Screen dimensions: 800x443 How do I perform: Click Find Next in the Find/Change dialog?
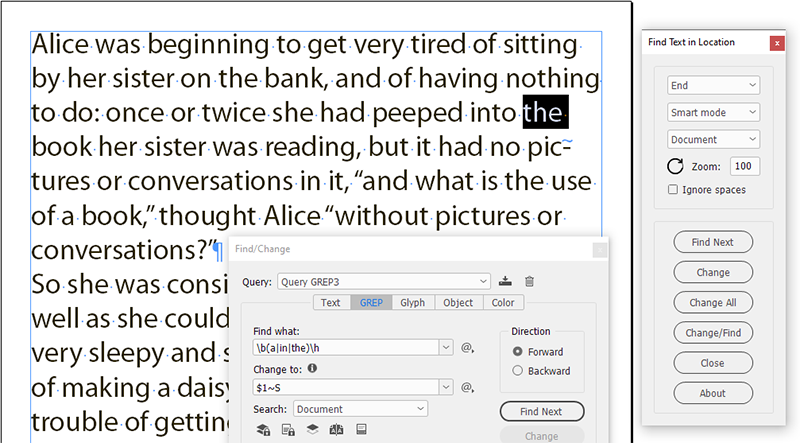tap(542, 411)
